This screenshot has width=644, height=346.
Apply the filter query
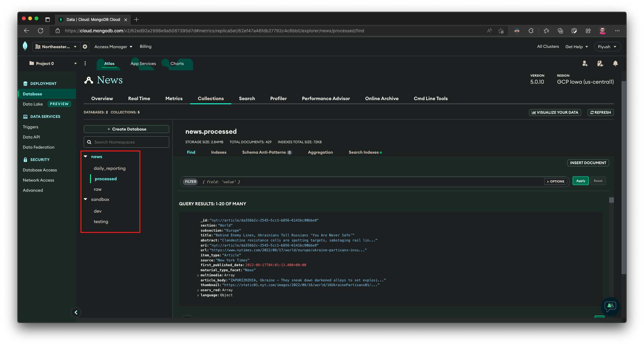[x=581, y=181]
